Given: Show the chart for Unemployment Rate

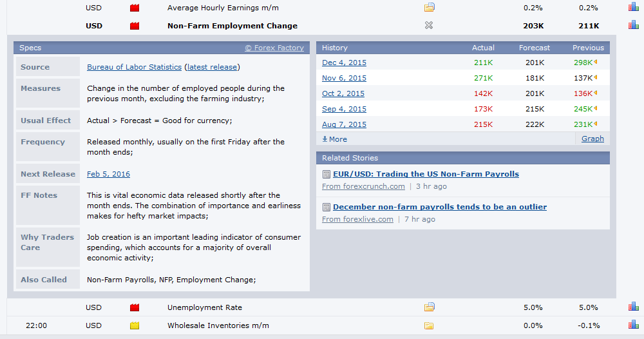Looking at the screenshot, I should (x=634, y=307).
